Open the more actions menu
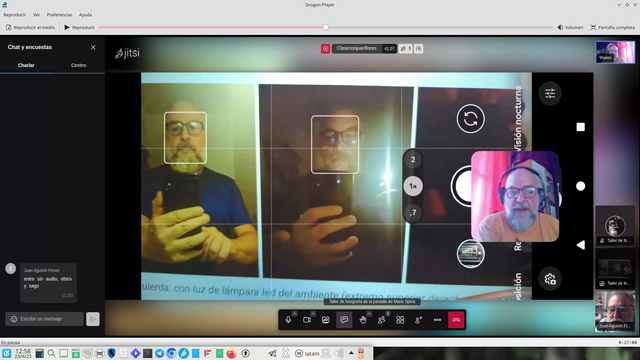640x360 pixels. point(438,320)
